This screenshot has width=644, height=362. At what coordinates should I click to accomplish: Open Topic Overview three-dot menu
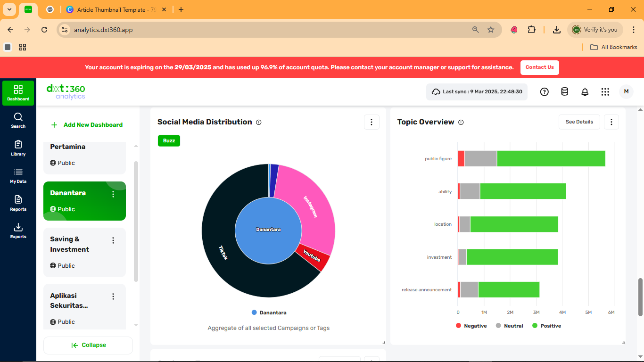click(x=611, y=122)
